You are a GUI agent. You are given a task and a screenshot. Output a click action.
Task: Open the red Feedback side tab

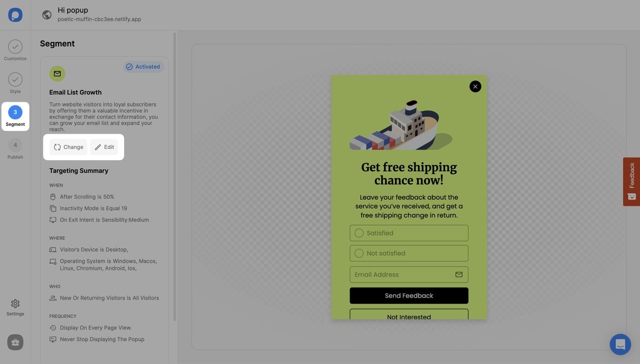pos(631,182)
